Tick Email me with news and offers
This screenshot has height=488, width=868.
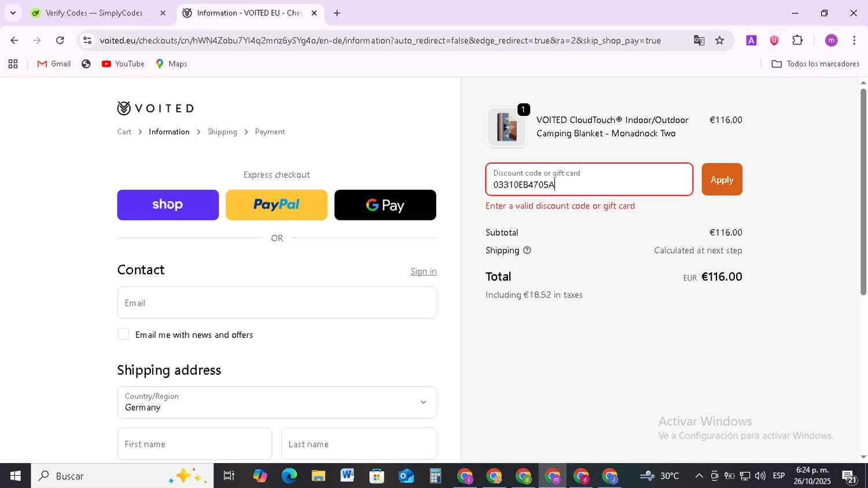(x=123, y=335)
